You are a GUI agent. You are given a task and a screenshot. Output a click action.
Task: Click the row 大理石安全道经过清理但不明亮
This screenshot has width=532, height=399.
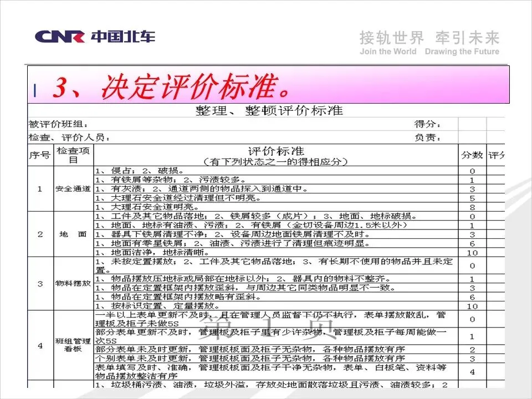tap(276, 198)
